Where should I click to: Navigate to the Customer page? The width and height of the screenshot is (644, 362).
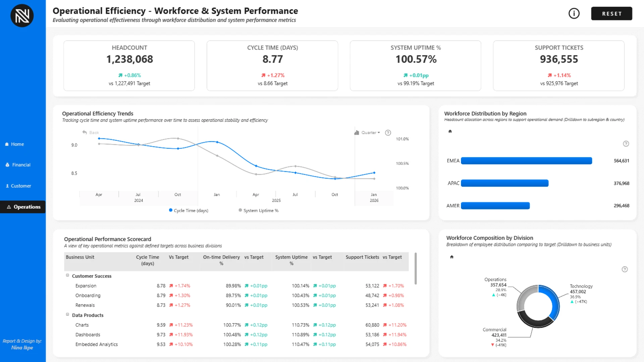21,186
